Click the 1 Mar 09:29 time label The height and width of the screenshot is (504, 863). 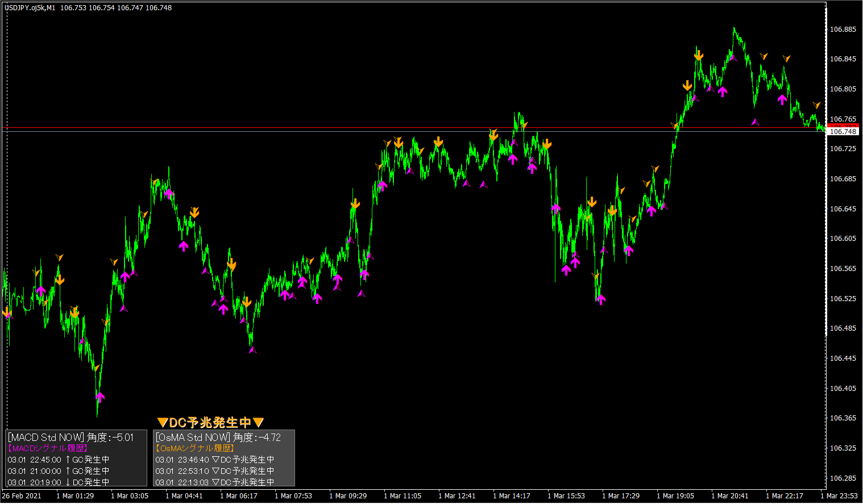348,496
